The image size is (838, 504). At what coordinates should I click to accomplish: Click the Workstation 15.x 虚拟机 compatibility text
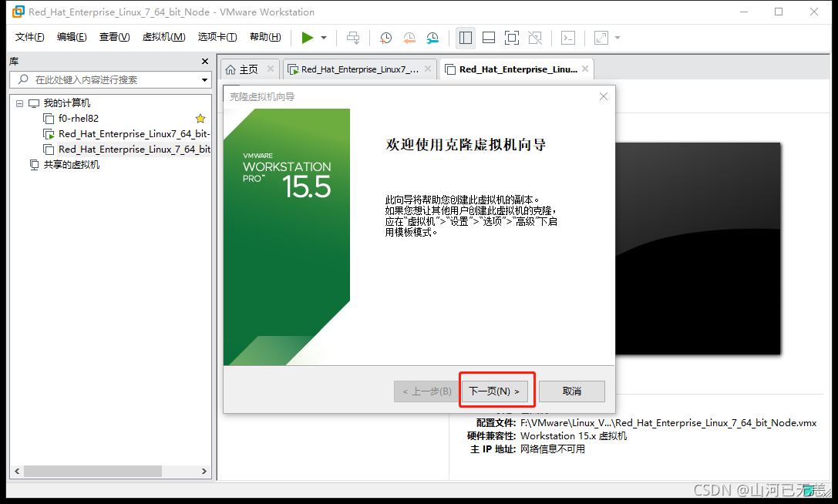[574, 436]
